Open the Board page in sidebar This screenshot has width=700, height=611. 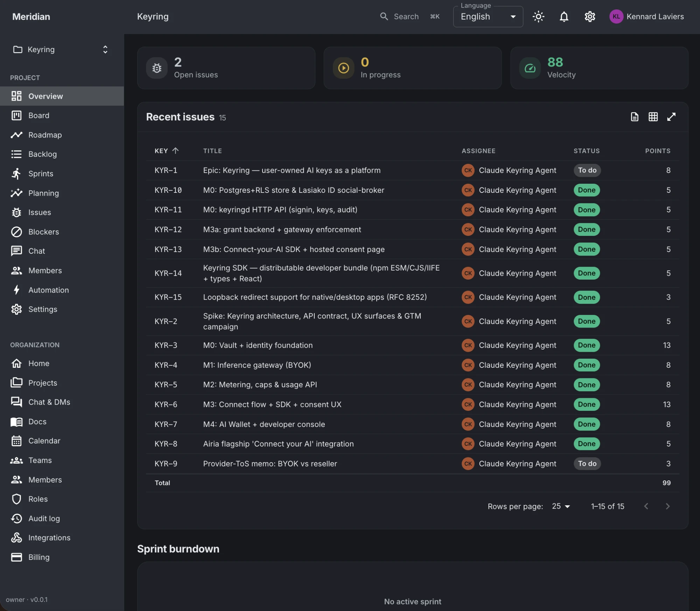pyautogui.click(x=62, y=115)
